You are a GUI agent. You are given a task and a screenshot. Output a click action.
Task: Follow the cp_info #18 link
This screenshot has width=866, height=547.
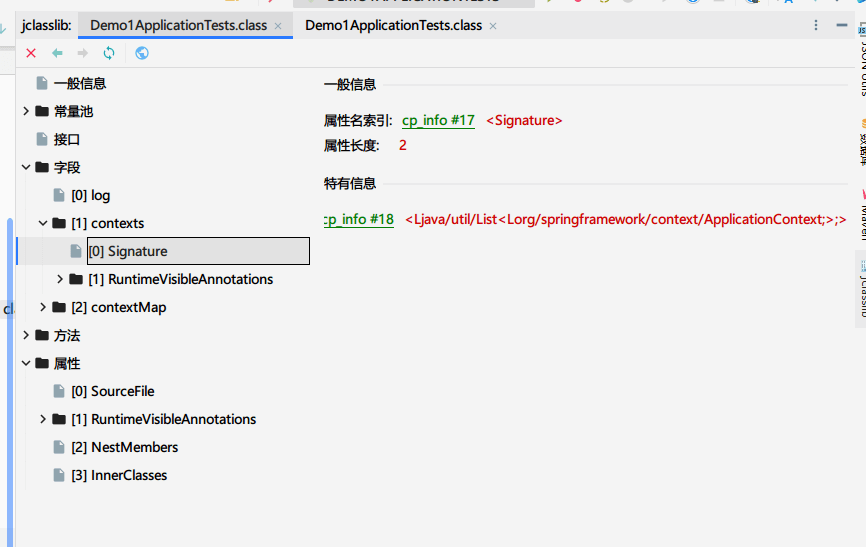click(x=359, y=219)
